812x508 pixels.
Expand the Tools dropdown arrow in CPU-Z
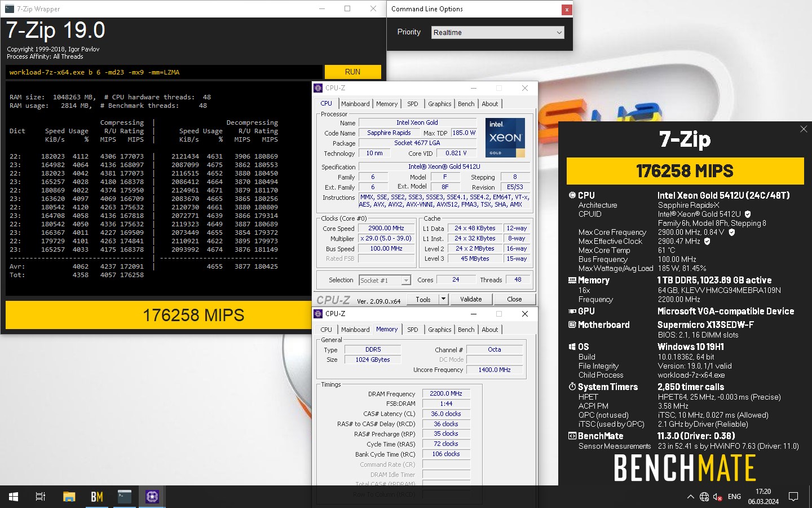pyautogui.click(x=444, y=299)
